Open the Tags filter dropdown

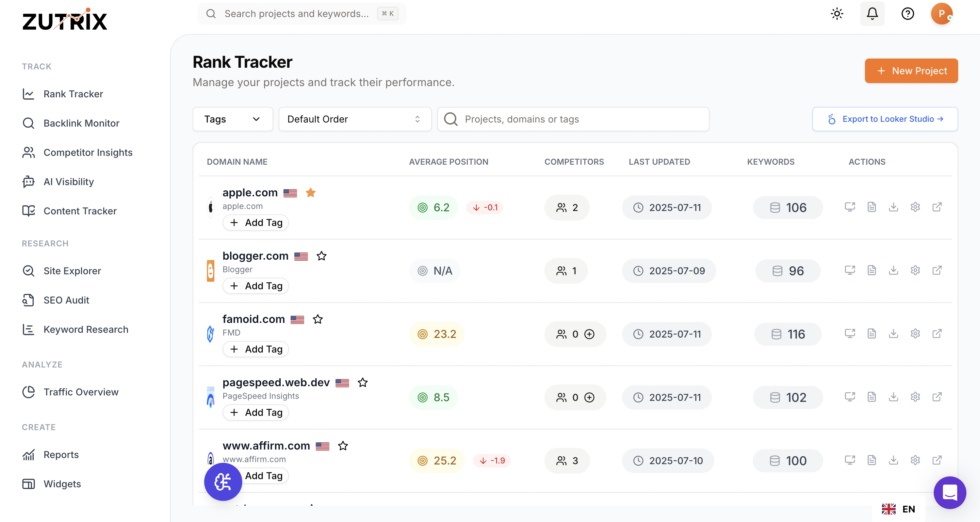pos(232,119)
